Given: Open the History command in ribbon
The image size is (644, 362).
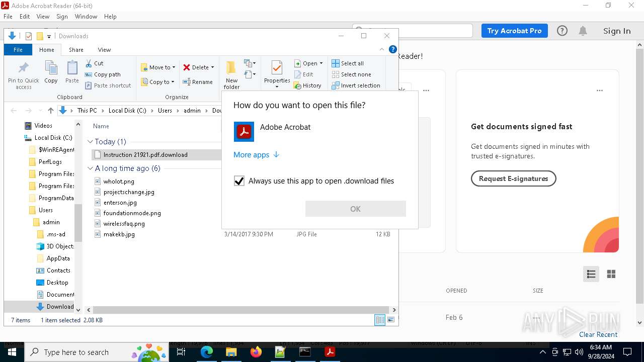Looking at the screenshot, I should 307,85.
